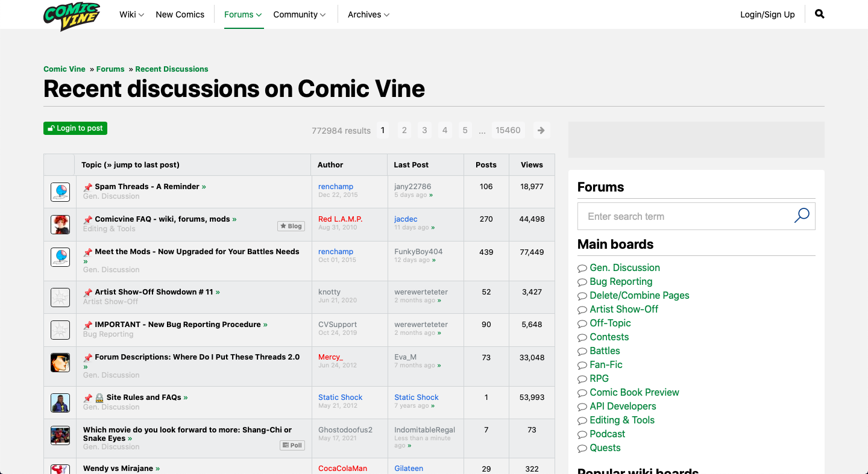Viewport: 868px width, 474px height.
Task: Click the Forums search term field
Action: point(696,216)
